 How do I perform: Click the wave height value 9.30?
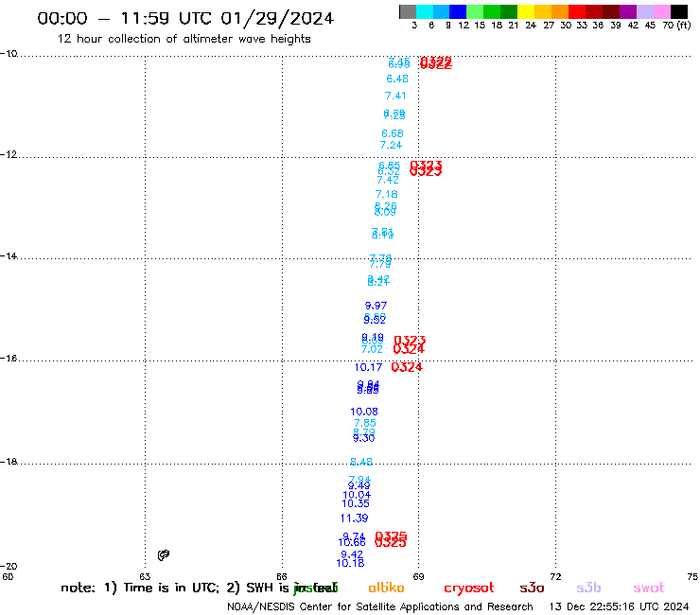pos(364,439)
